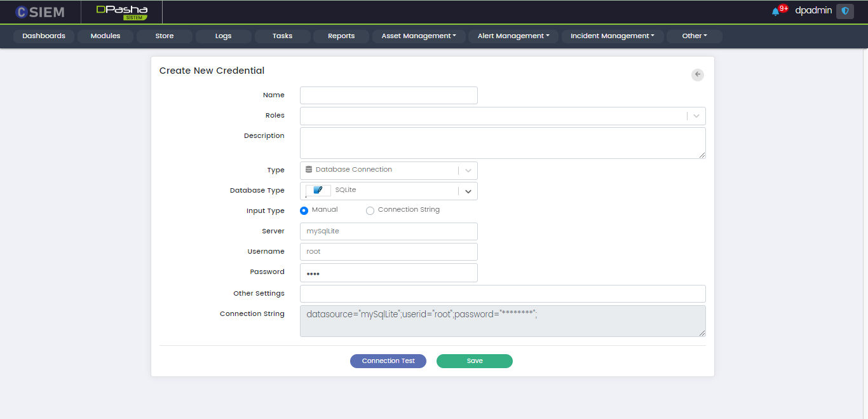This screenshot has width=868, height=419.
Task: Click the shield user avatar icon
Action: (844, 11)
